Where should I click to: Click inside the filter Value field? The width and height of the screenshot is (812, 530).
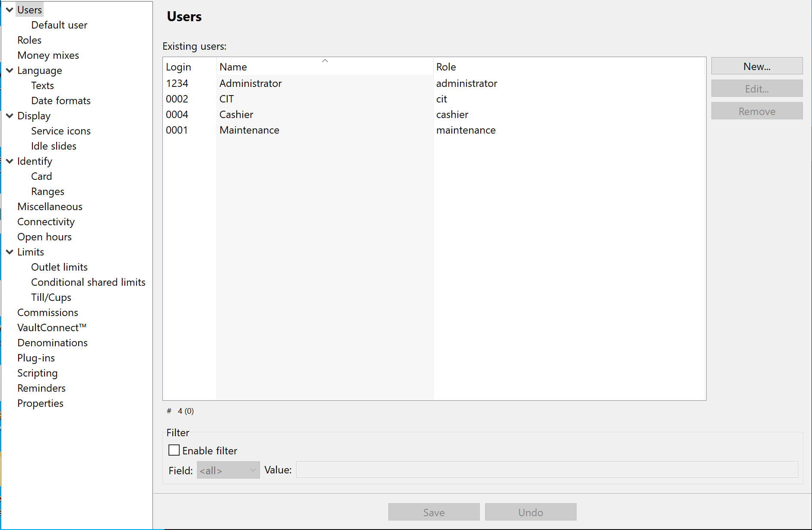coord(546,469)
